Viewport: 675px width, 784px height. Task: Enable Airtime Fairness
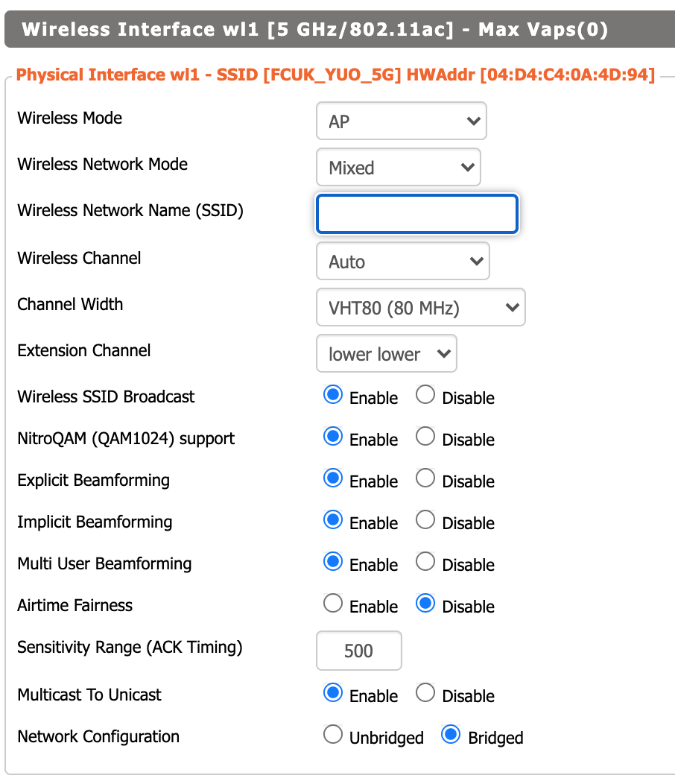(x=333, y=604)
